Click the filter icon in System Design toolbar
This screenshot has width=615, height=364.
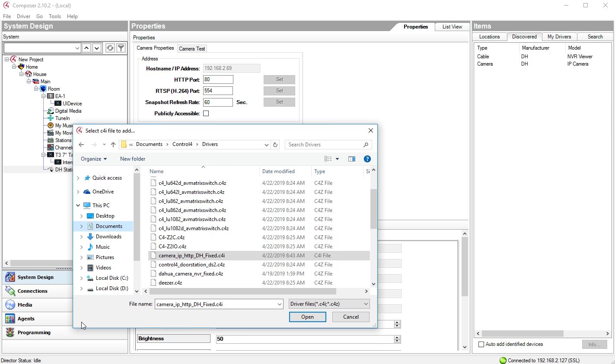[x=121, y=48]
